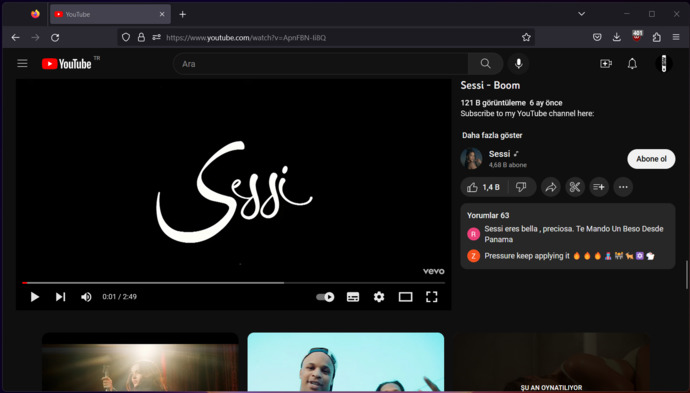Open the ŞU AN OYNATILIYOR video thumbnail

[551, 362]
